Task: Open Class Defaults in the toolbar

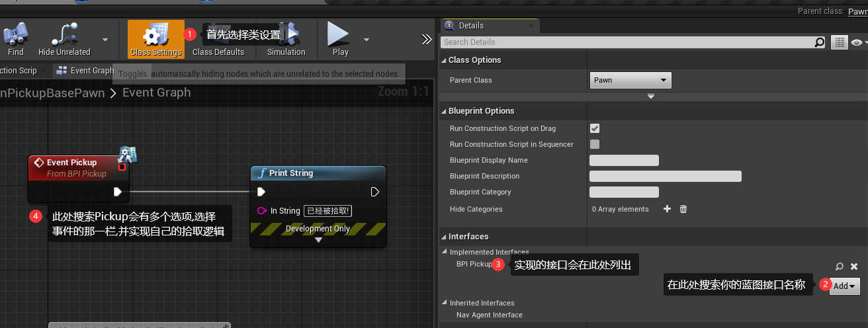Action: coord(218,39)
